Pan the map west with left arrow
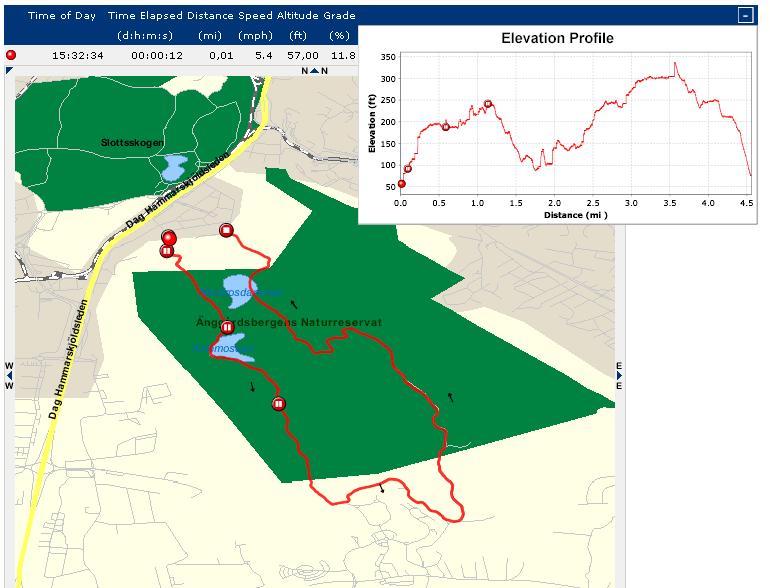 pos(9,375)
